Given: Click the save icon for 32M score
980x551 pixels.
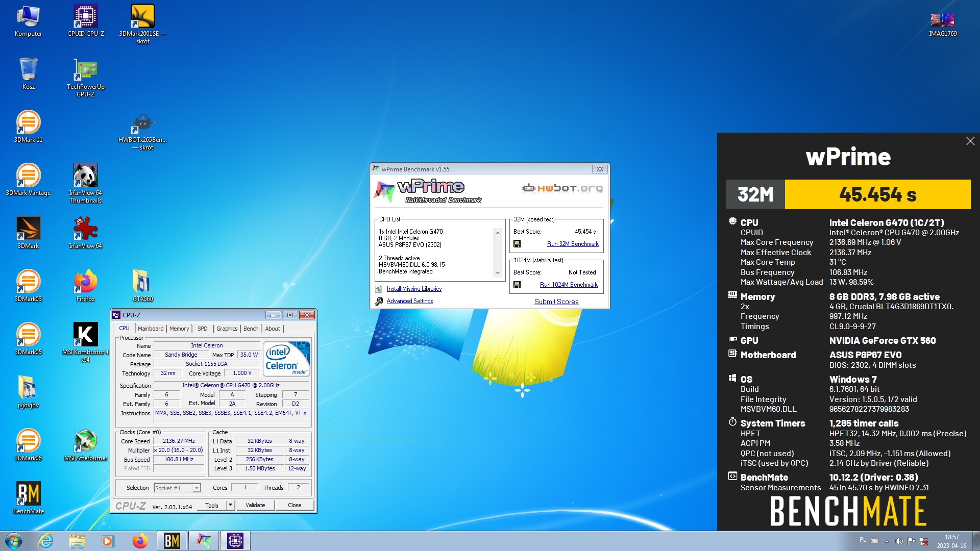Looking at the screenshot, I should (x=517, y=244).
